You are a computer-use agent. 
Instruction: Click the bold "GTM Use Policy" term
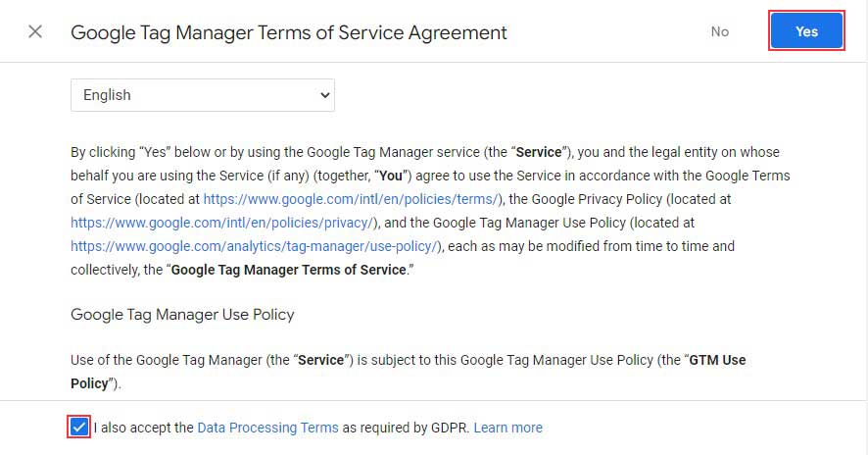(x=716, y=360)
